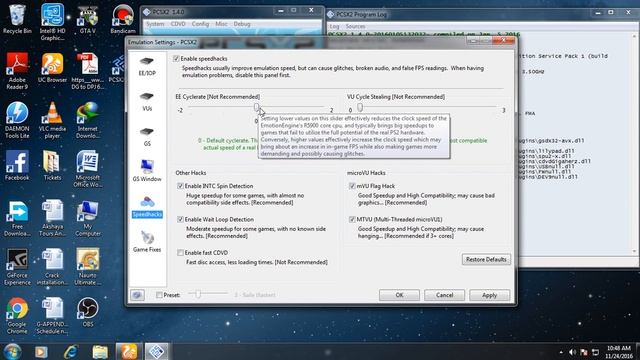Open Recycle Bin desktop icon
Viewport: 640px width, 360px height.
[17, 20]
